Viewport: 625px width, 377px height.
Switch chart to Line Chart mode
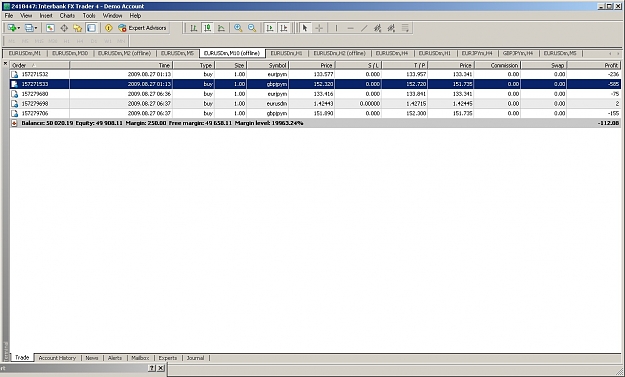click(x=221, y=28)
